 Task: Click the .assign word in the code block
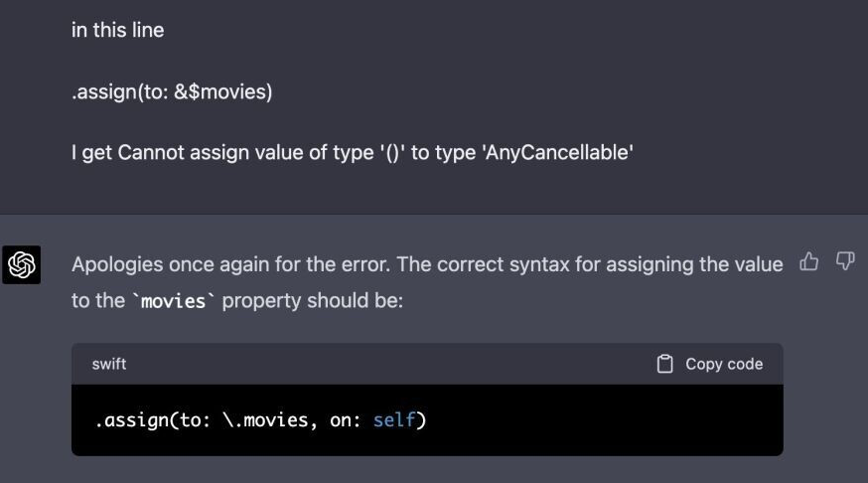click(132, 420)
